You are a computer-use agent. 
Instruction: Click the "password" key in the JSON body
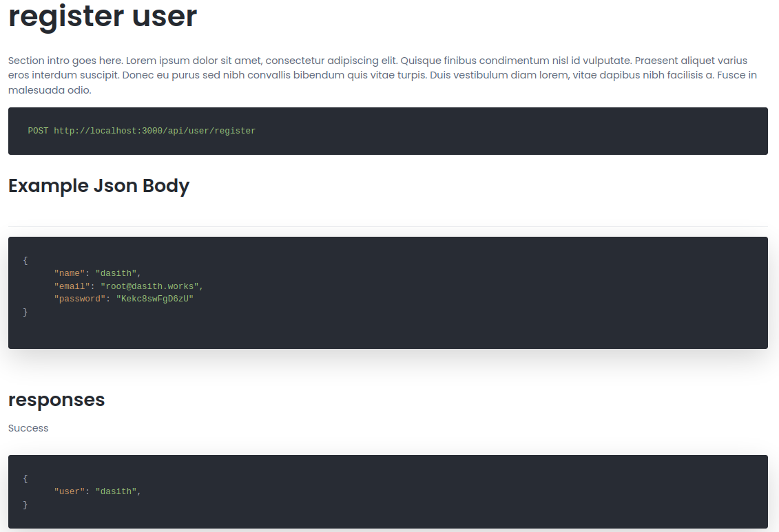point(79,299)
